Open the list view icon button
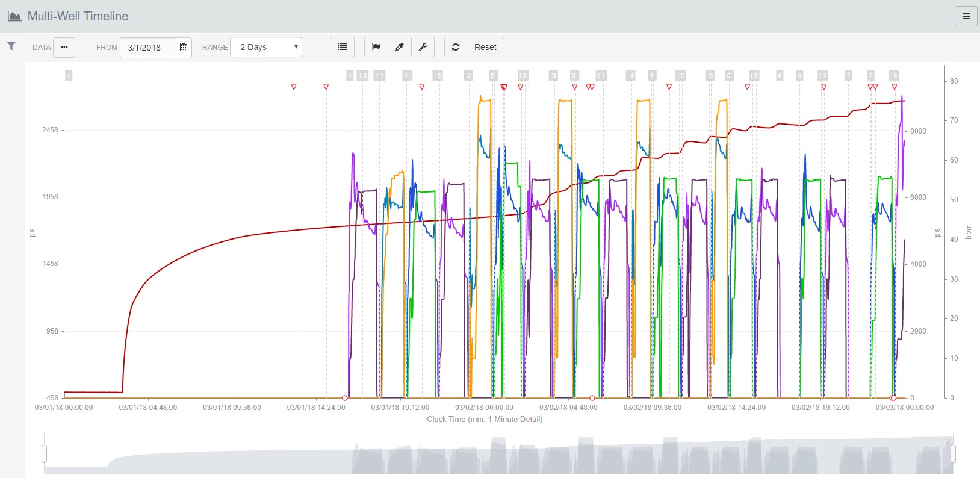This screenshot has height=478, width=980. point(342,47)
